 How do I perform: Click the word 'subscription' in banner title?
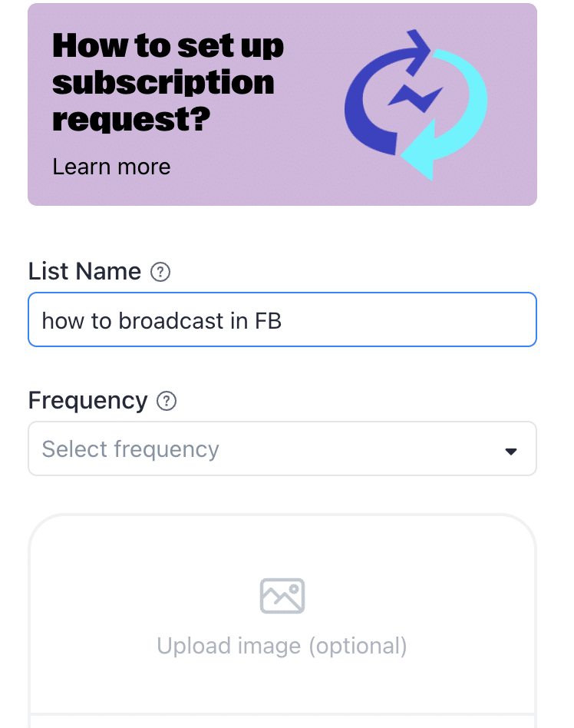click(163, 83)
